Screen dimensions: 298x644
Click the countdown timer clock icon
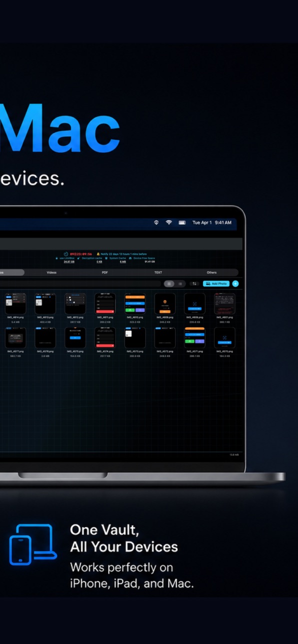click(x=66, y=254)
